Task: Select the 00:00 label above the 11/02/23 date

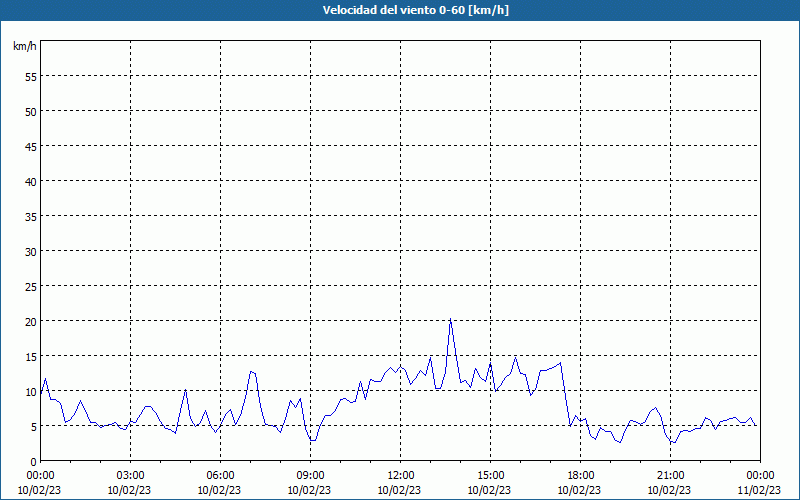Action: pos(760,476)
